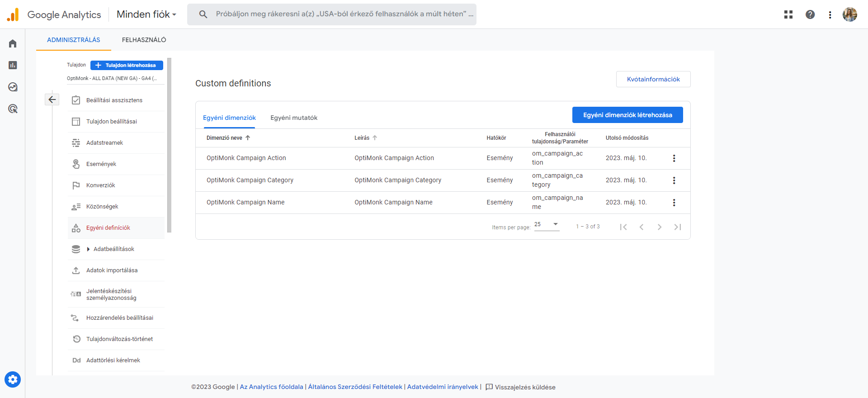Viewport: 868px width, 398px height.
Task: Open Egyéni definíciók menu item
Action: pos(116,228)
